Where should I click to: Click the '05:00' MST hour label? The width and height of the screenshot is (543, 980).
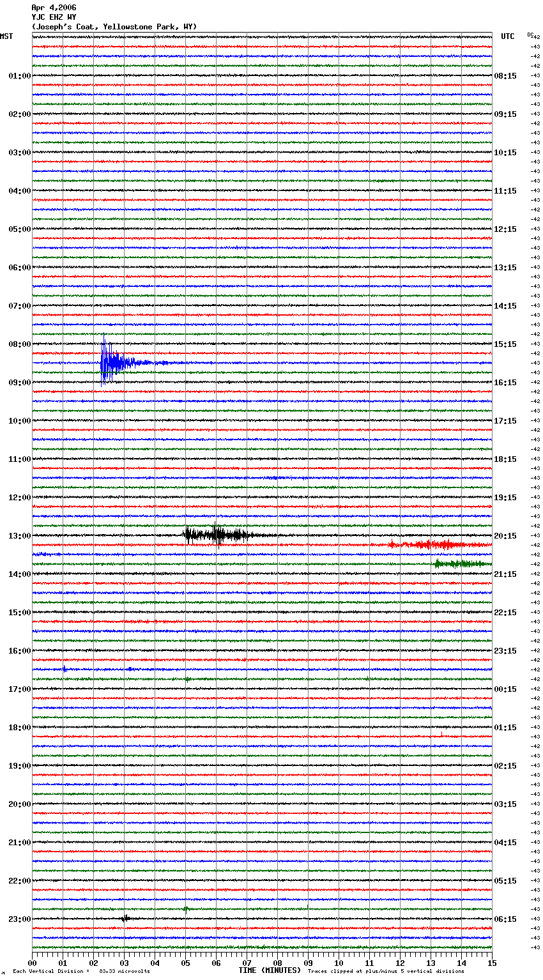coord(20,229)
